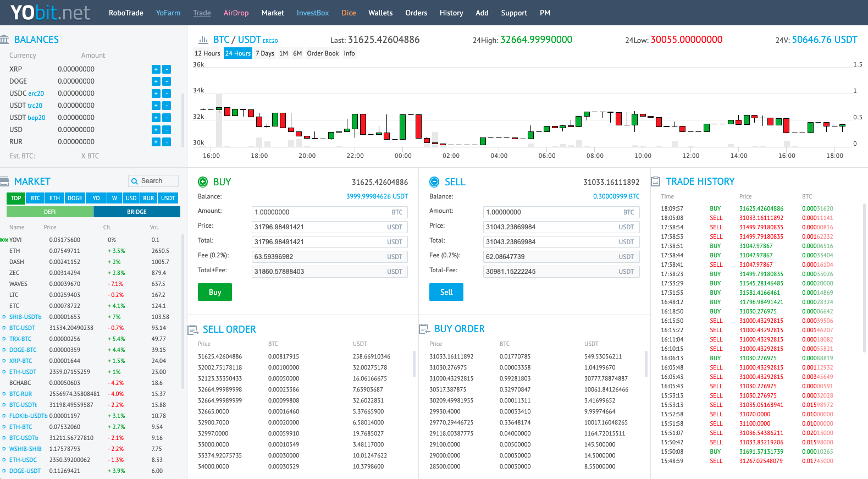Click the green plus BUY icon

pyautogui.click(x=203, y=181)
